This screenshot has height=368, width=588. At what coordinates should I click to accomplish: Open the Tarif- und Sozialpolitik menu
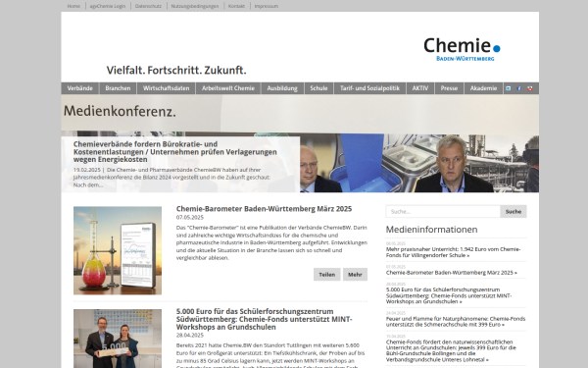369,88
